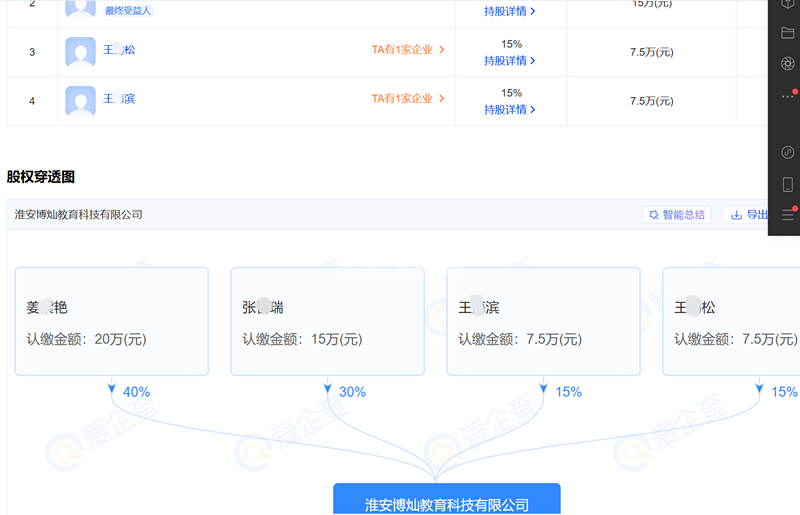
Task: Click the 股权穿透图 section heading
Action: click(41, 177)
